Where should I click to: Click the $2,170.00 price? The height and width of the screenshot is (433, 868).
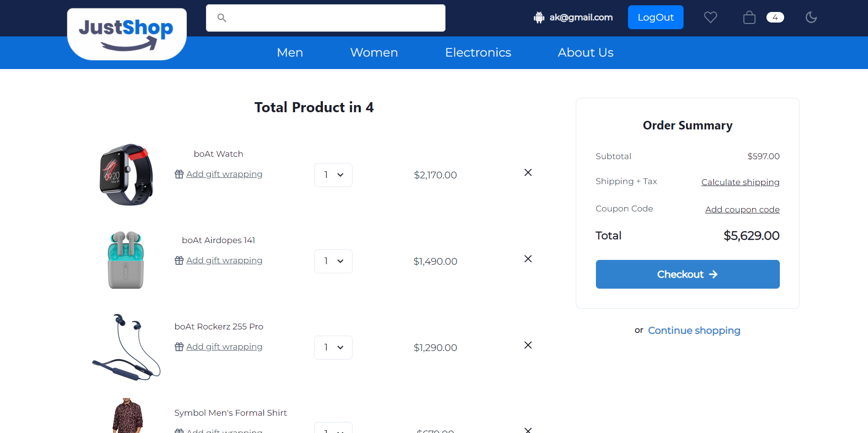(x=435, y=175)
